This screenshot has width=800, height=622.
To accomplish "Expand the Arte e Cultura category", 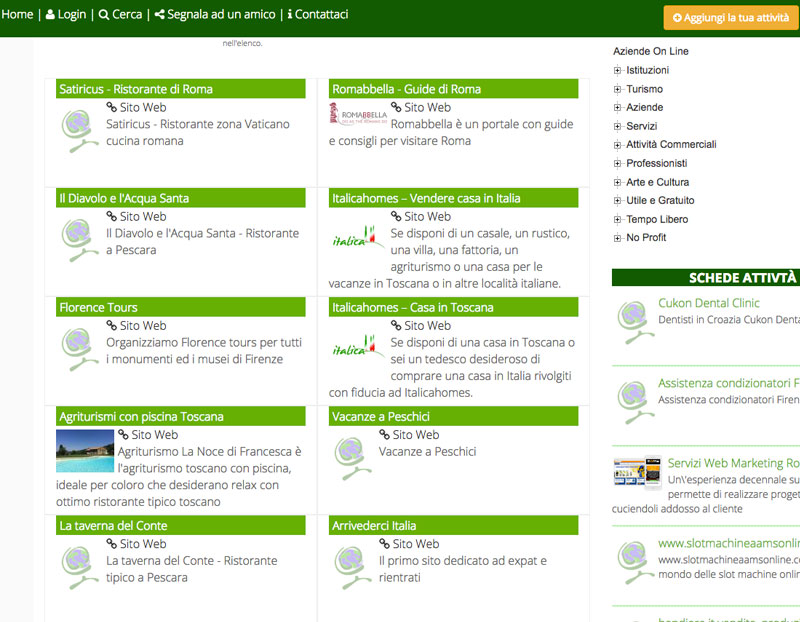I will coord(617,182).
